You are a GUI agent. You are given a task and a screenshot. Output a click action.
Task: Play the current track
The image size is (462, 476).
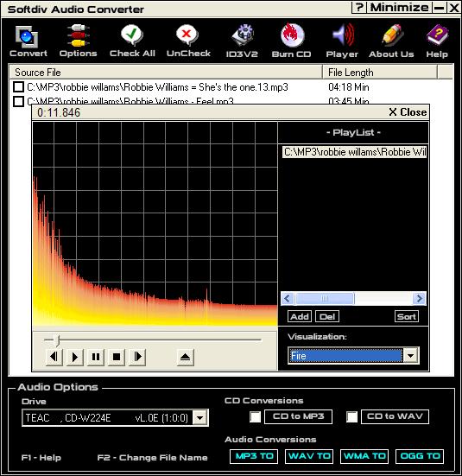click(74, 357)
